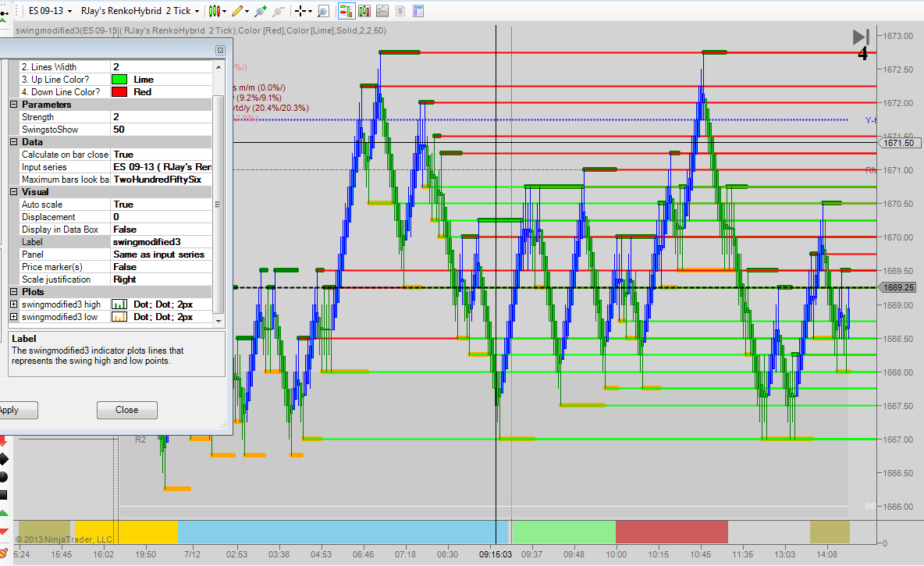Collapse the Plots section
The height and width of the screenshot is (566, 924).
click(x=13, y=292)
